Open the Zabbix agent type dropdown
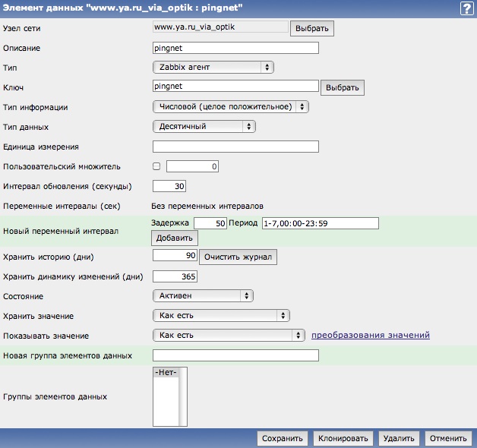This screenshot has height=448, width=477. coord(213,68)
